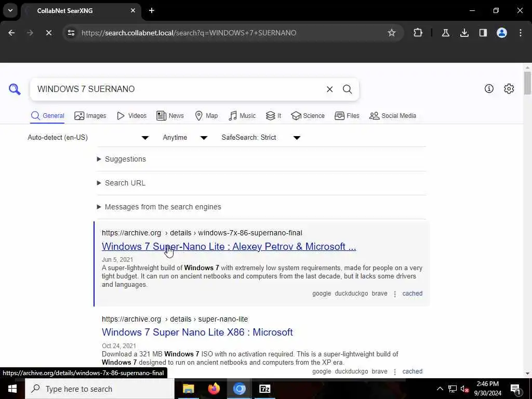Viewport: 532px width, 399px height.
Task: Switch to Files search tab
Action: point(347,116)
